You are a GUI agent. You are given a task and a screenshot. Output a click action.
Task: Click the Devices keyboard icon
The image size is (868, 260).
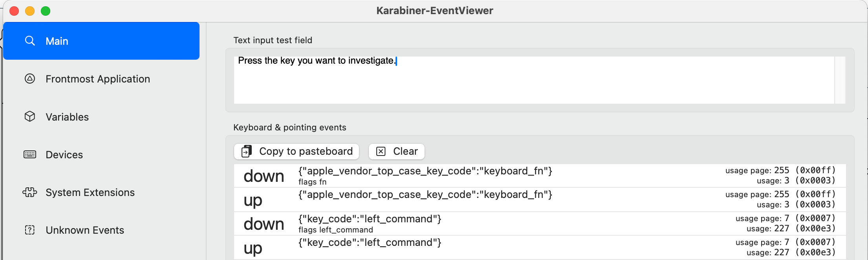(x=30, y=154)
